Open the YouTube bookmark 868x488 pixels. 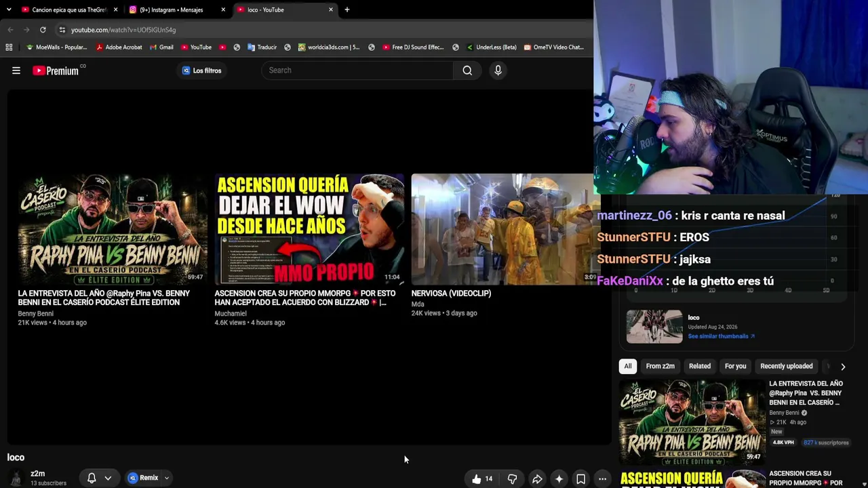click(196, 47)
